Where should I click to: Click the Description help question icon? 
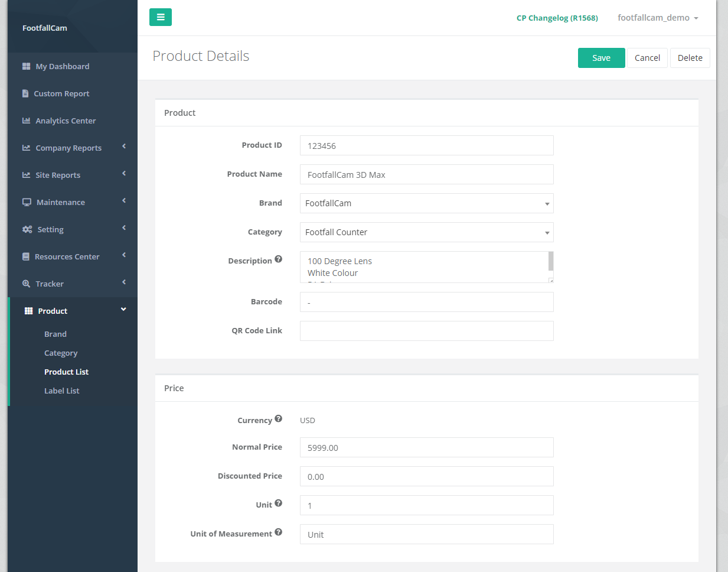pyautogui.click(x=278, y=259)
